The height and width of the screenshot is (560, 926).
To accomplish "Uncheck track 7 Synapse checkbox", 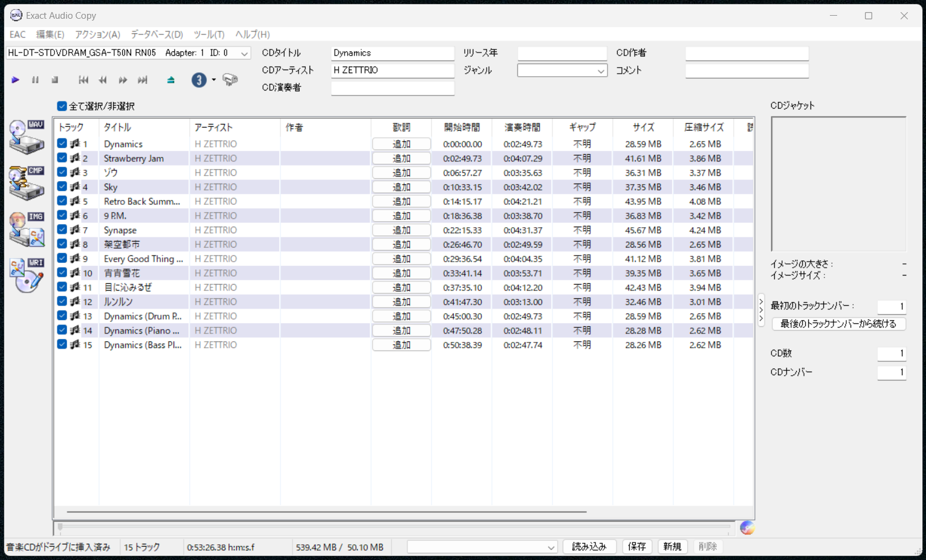I will [x=62, y=230].
